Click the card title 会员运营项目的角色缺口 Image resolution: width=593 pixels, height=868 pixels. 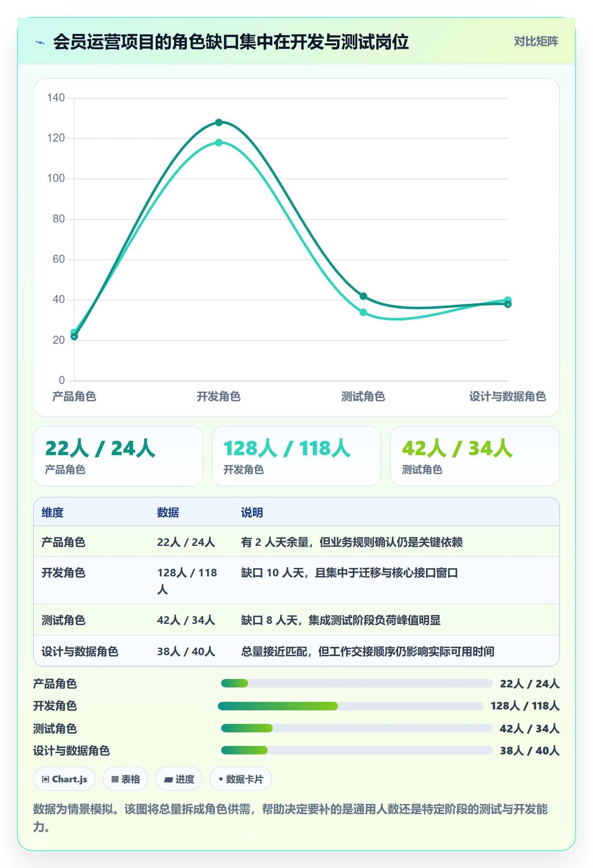coord(231,42)
